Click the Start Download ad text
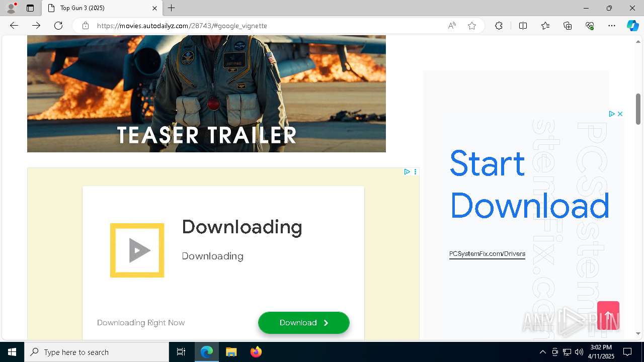The image size is (644, 362). pos(529,184)
